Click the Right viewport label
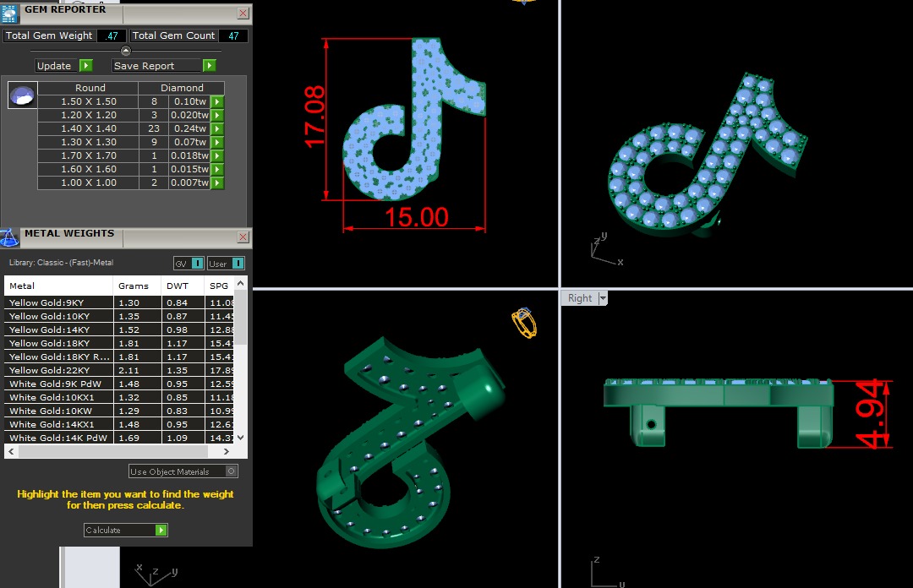Image resolution: width=913 pixels, height=588 pixels. pyautogui.click(x=579, y=298)
